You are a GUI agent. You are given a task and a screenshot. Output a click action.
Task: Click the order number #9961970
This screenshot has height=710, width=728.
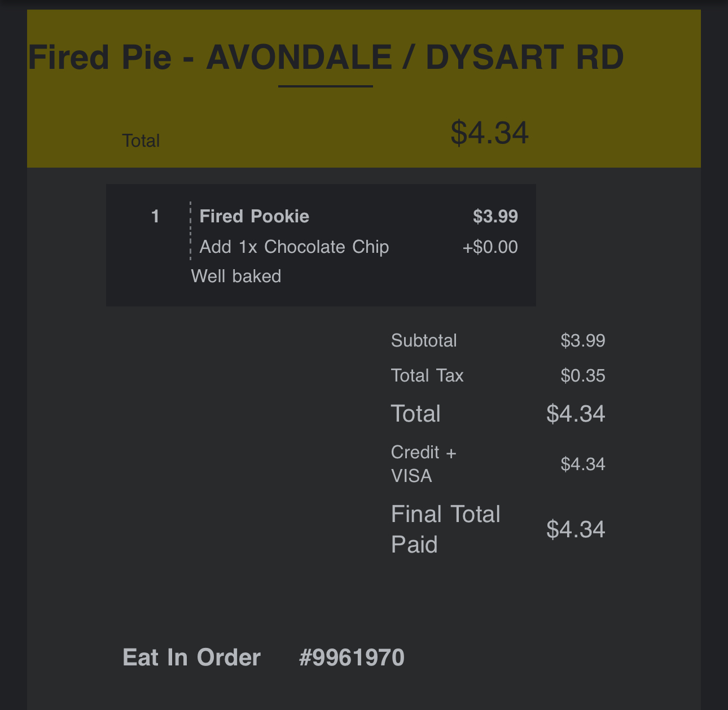pyautogui.click(x=352, y=658)
